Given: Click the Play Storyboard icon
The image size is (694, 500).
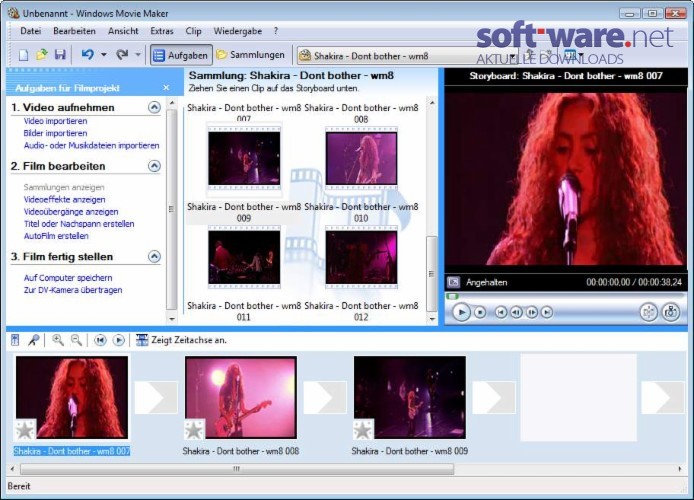Looking at the screenshot, I should [x=119, y=340].
